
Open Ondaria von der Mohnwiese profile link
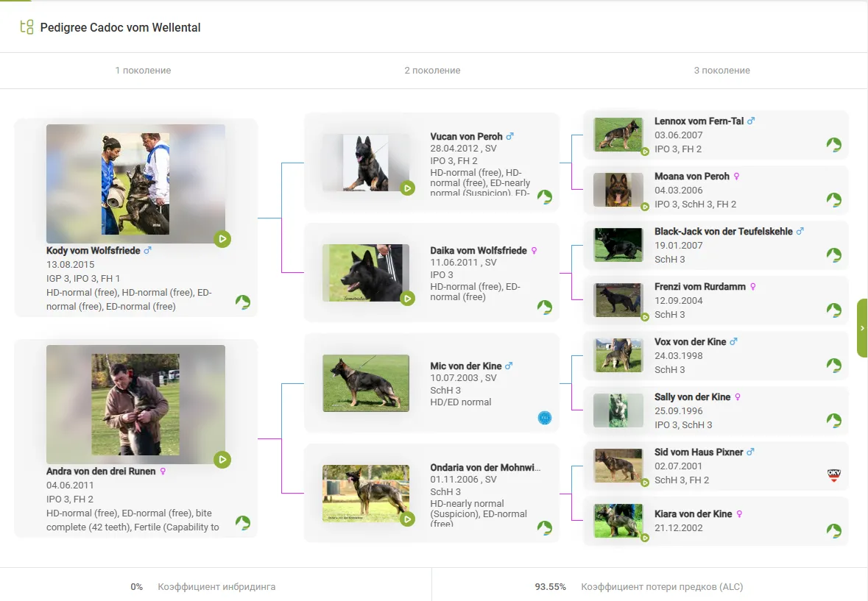coord(485,467)
